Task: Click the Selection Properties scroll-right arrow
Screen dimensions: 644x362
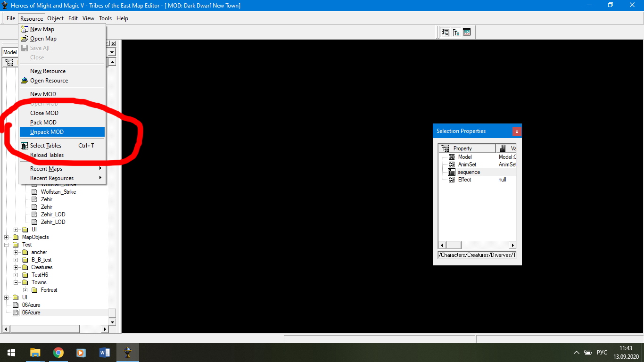Action: 513,245
